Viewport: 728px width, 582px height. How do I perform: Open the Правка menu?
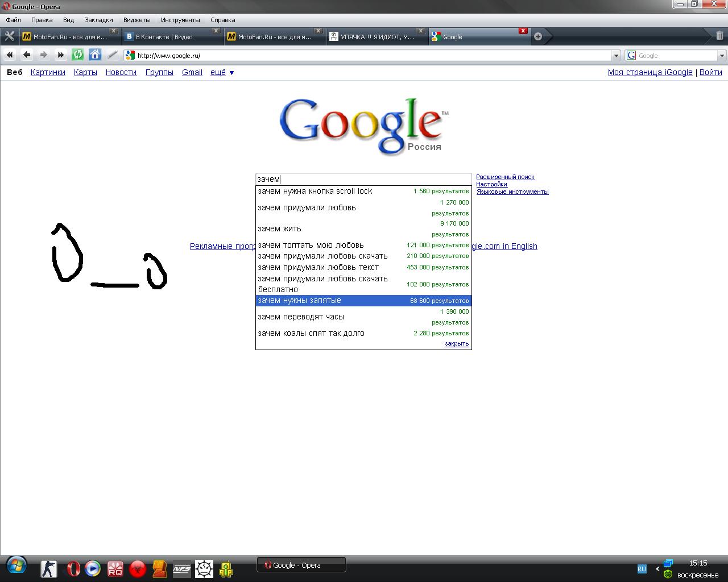[42, 20]
